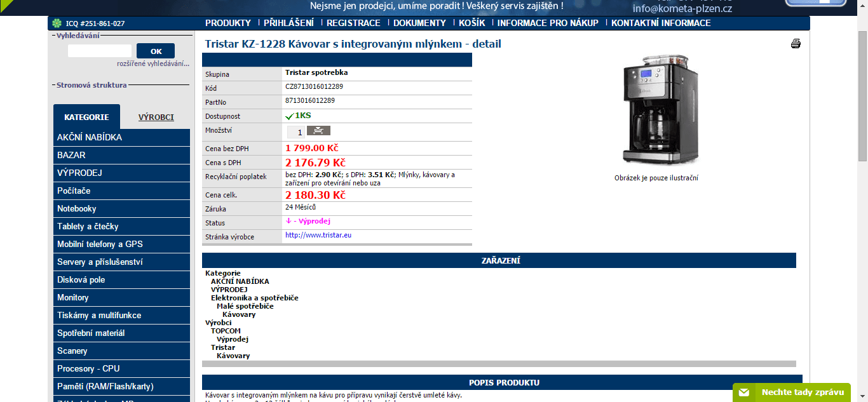Viewport: 868px width, 402px height.
Task: Open the REGISTRACE page
Action: 353,23
